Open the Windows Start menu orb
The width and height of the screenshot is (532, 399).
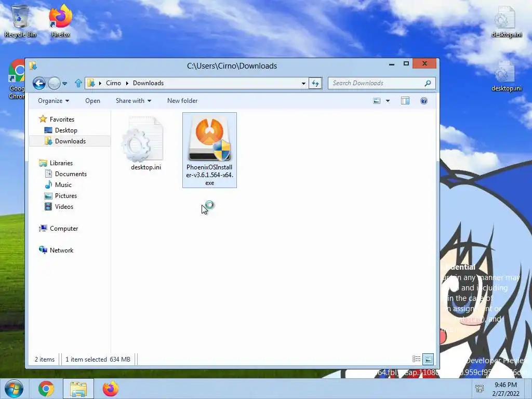[x=14, y=389]
